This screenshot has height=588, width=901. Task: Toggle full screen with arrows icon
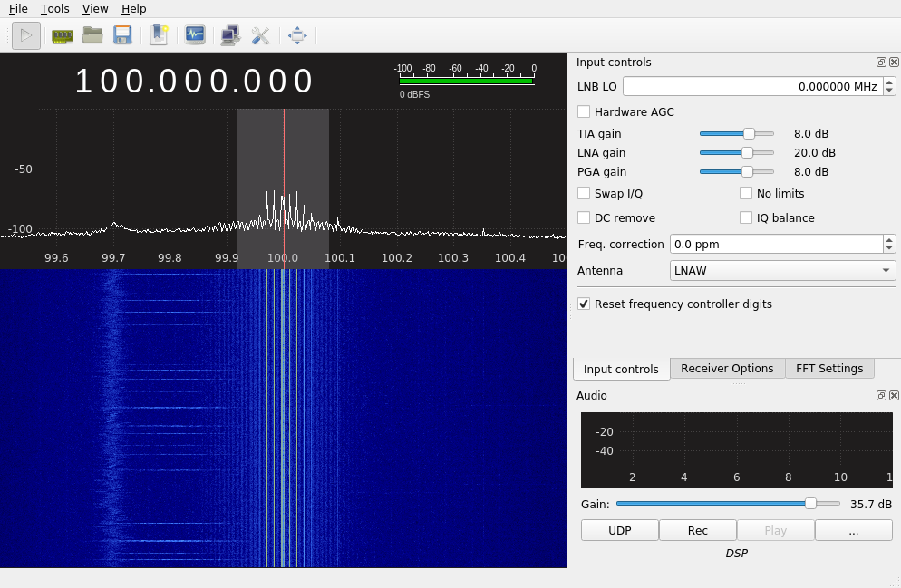(297, 35)
